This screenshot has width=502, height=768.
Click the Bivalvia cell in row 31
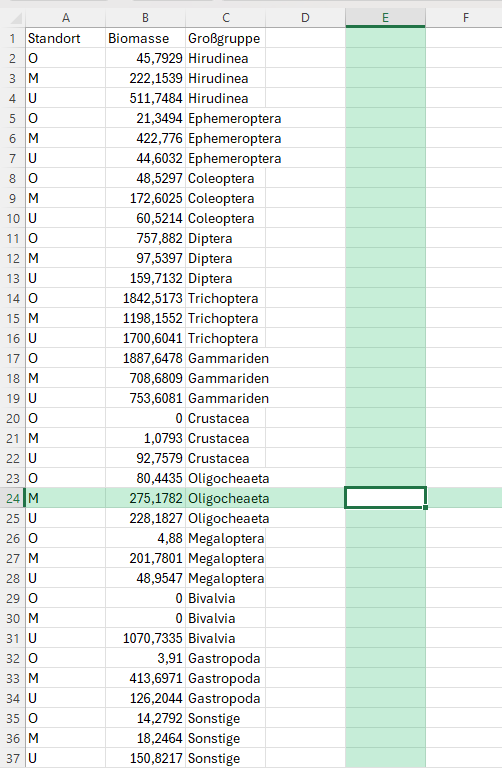(225, 638)
